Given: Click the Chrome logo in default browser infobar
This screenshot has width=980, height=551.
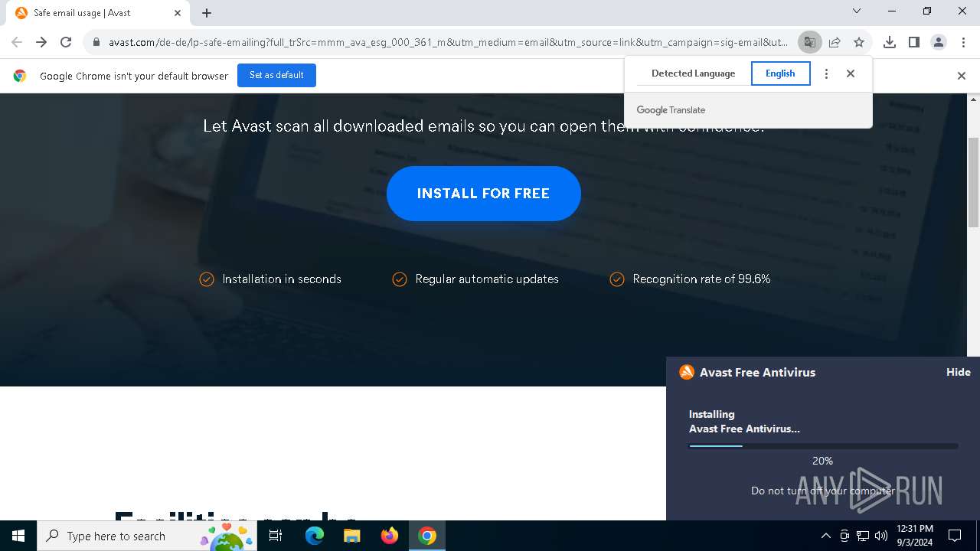Looking at the screenshot, I should click(20, 76).
